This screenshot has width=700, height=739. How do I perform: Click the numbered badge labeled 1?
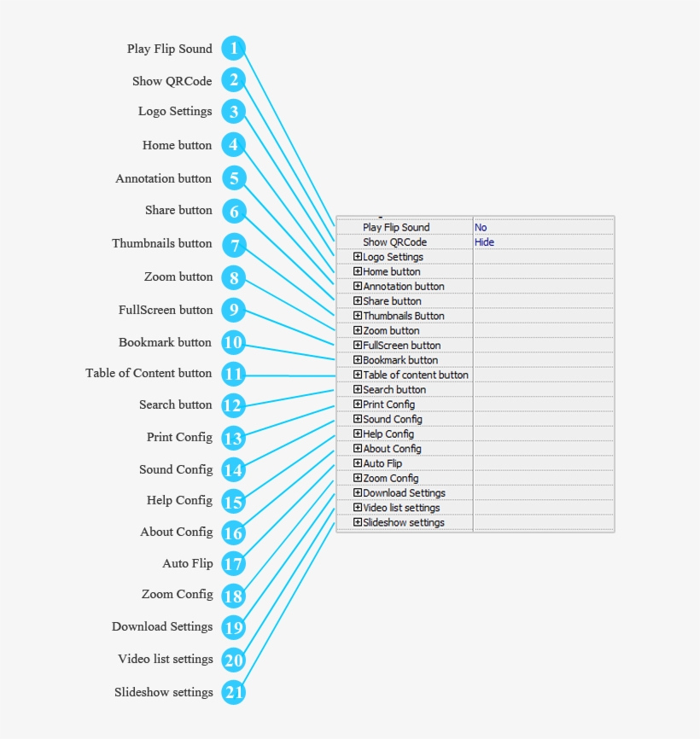coord(232,48)
